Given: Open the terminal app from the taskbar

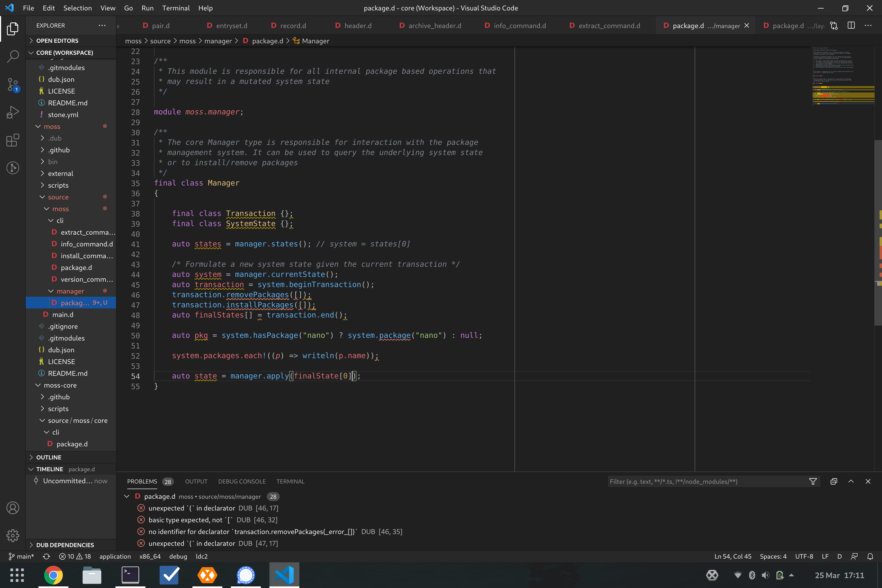Looking at the screenshot, I should tap(130, 575).
